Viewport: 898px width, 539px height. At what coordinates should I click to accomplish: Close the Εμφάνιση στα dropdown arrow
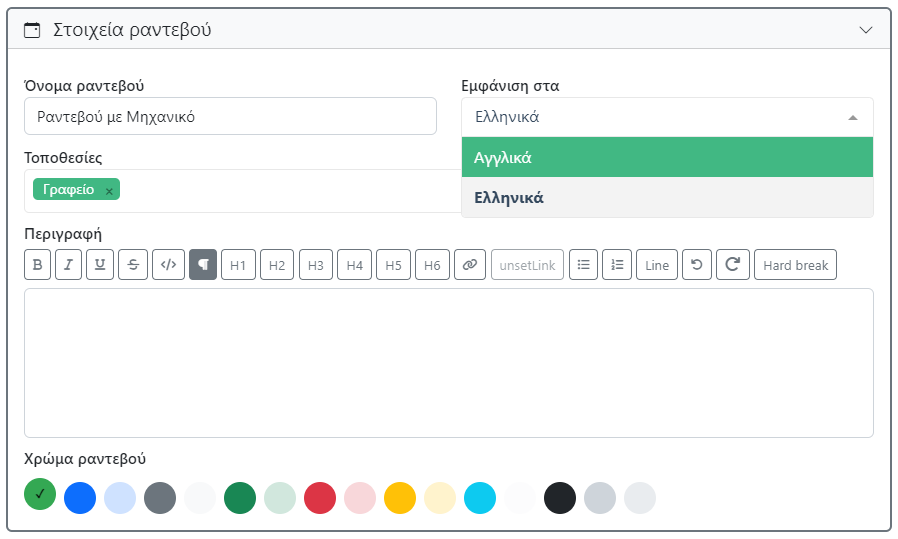tap(852, 117)
